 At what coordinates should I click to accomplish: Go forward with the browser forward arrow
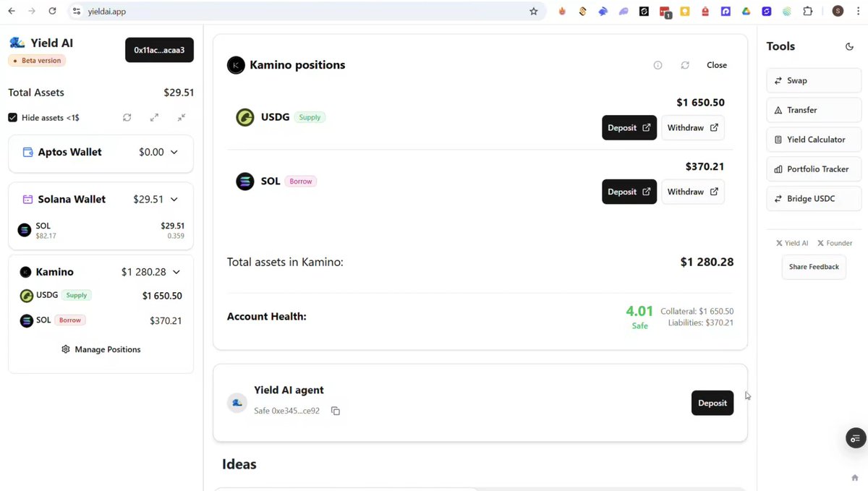[x=32, y=12]
